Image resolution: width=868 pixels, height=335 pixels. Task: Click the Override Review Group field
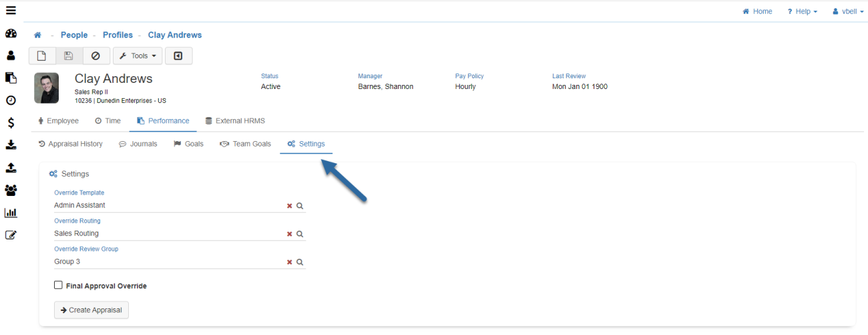(x=167, y=261)
